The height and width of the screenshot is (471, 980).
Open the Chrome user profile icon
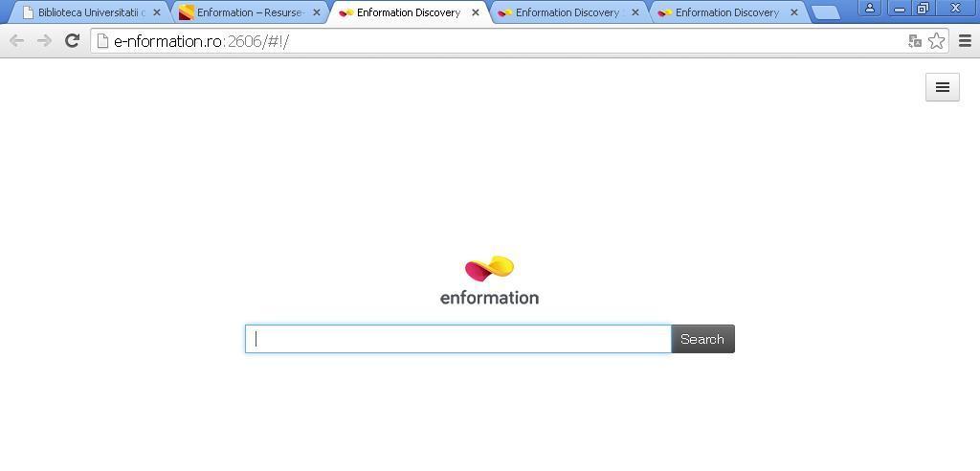[x=869, y=8]
